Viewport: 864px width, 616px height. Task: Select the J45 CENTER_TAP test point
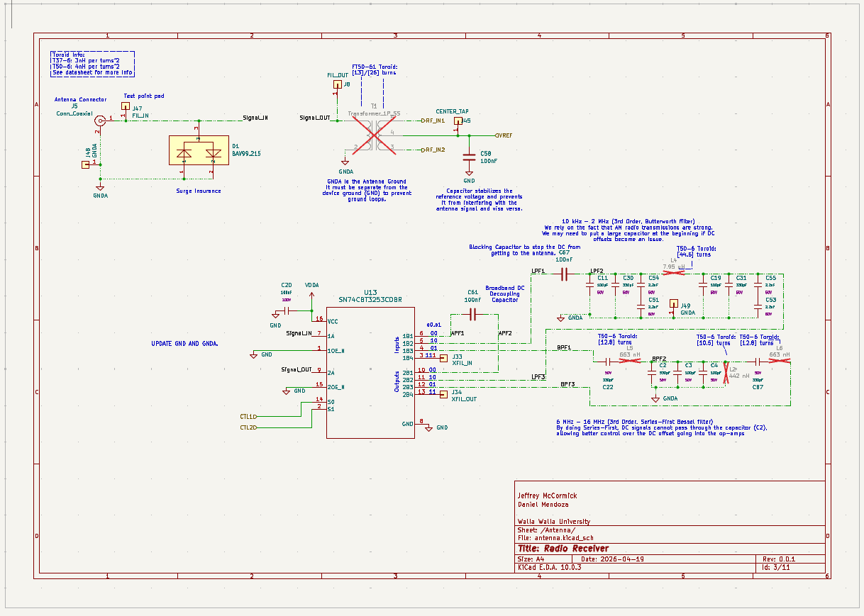coord(458,121)
